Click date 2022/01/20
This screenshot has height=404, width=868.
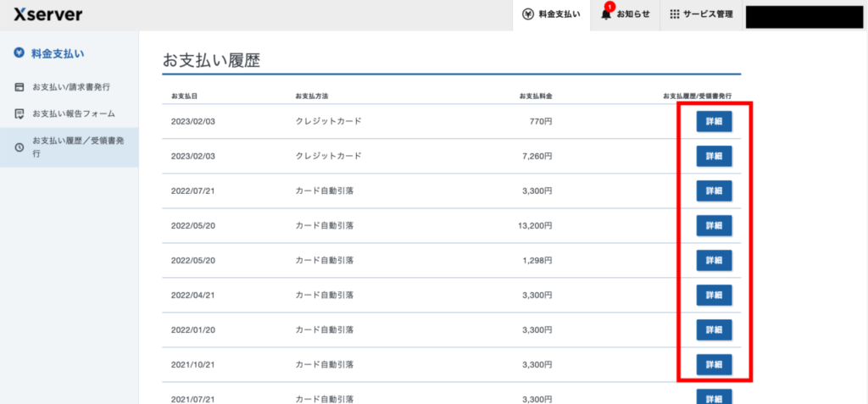click(x=192, y=329)
